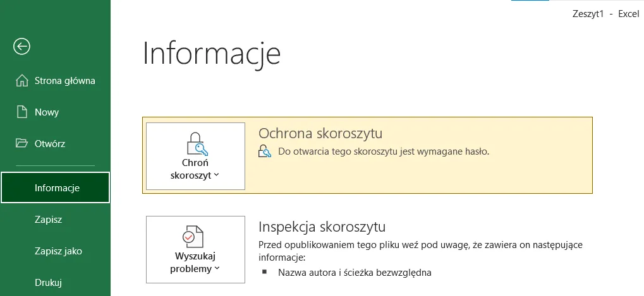Click the Zeszyt1 - Excel window title
Viewport: 644px width, 296px height.
pos(605,15)
